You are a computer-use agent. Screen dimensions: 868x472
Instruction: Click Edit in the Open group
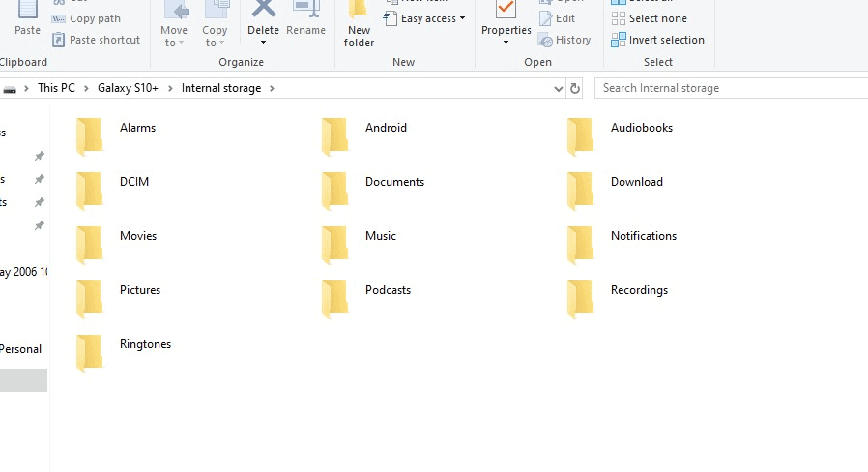558,18
